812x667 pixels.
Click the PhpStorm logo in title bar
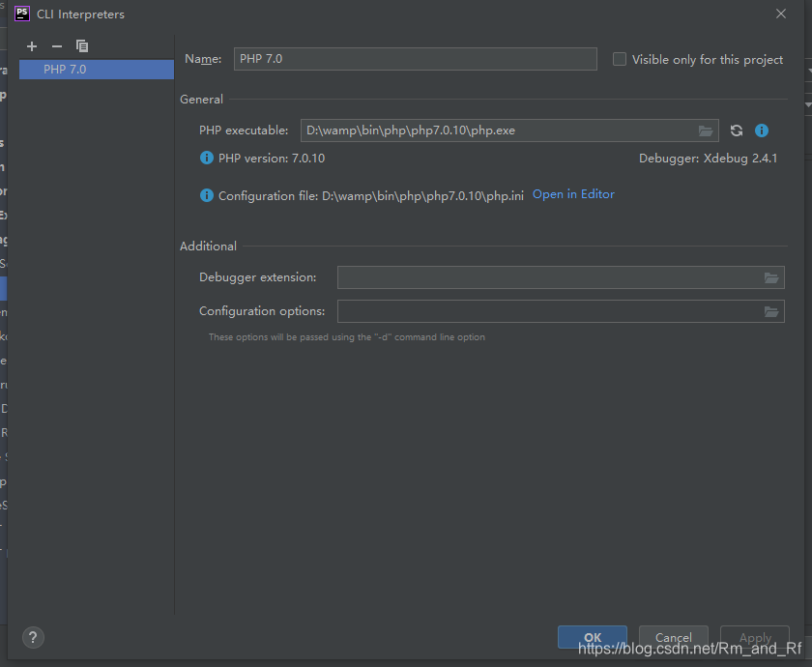point(21,14)
